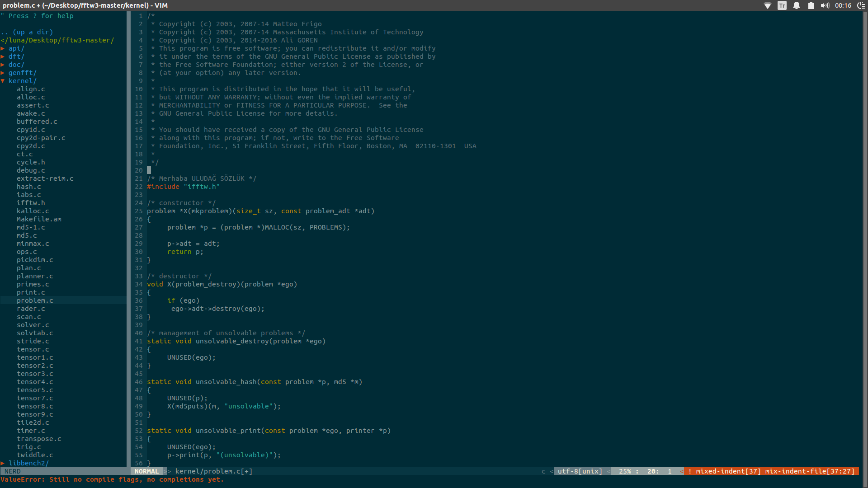Place cursor on the #include "ifftw.h" line

tap(183, 187)
